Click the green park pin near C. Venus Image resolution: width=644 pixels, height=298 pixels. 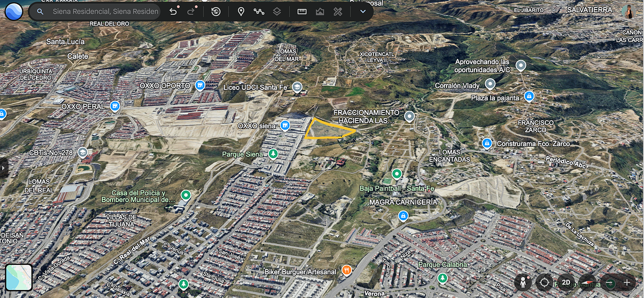tap(184, 283)
